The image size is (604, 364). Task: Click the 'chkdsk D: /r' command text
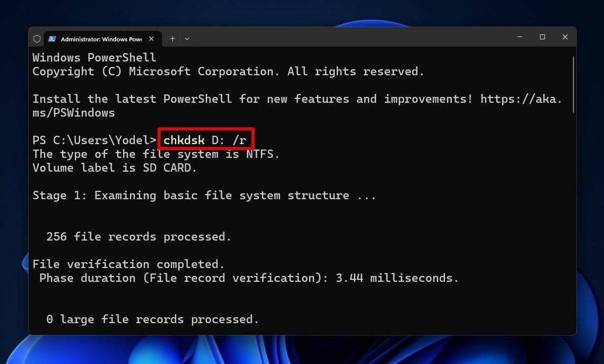point(205,140)
